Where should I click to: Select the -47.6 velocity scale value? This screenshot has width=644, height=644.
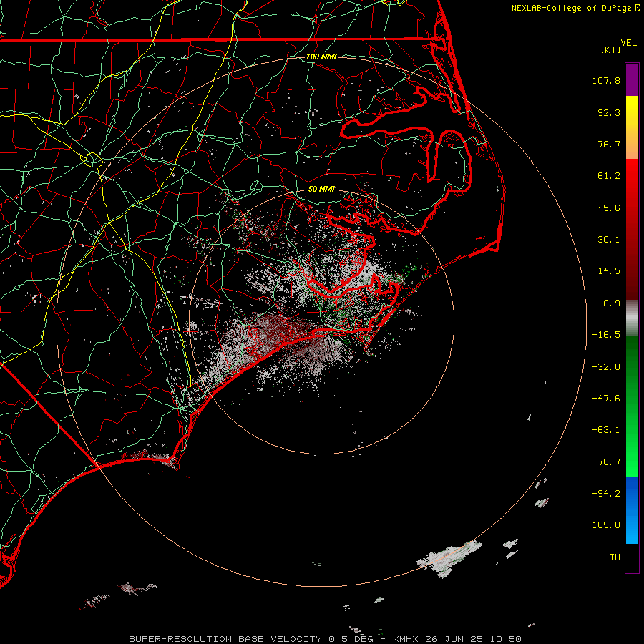point(606,399)
